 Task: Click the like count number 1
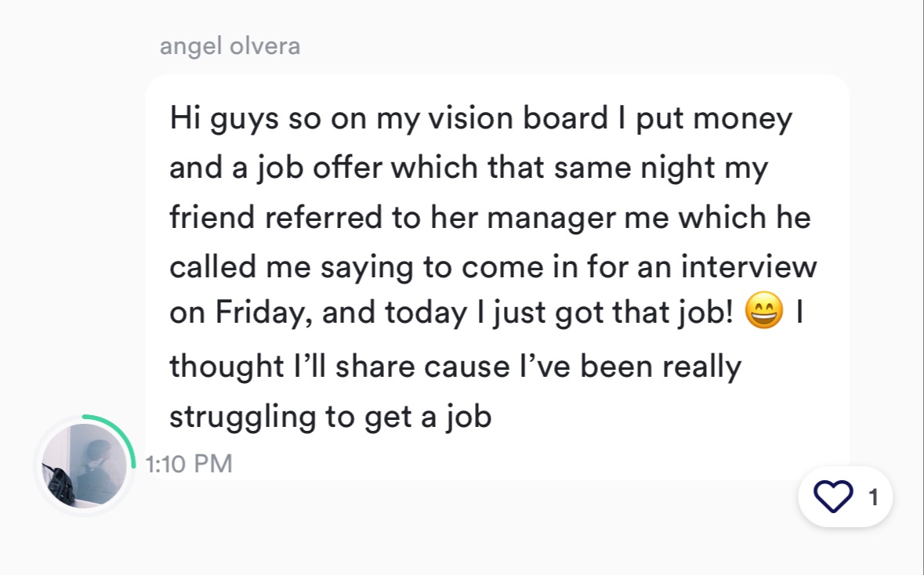pos(874,497)
